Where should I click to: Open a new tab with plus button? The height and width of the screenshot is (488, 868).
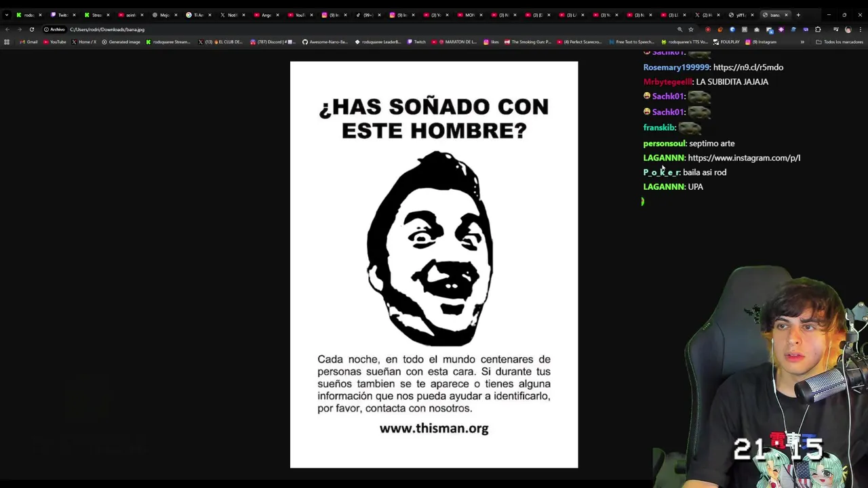pyautogui.click(x=798, y=15)
